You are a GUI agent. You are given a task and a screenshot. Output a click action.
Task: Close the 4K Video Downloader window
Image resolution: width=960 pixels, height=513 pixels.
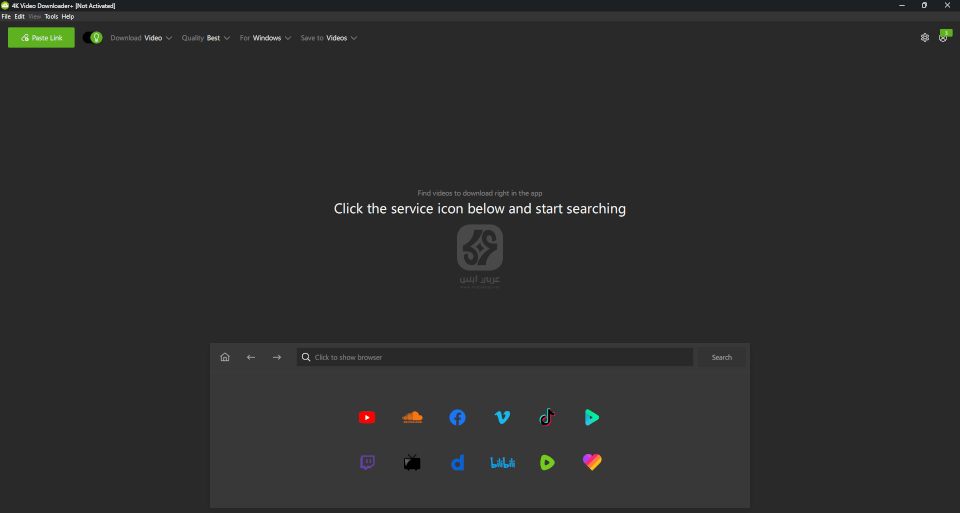click(947, 6)
